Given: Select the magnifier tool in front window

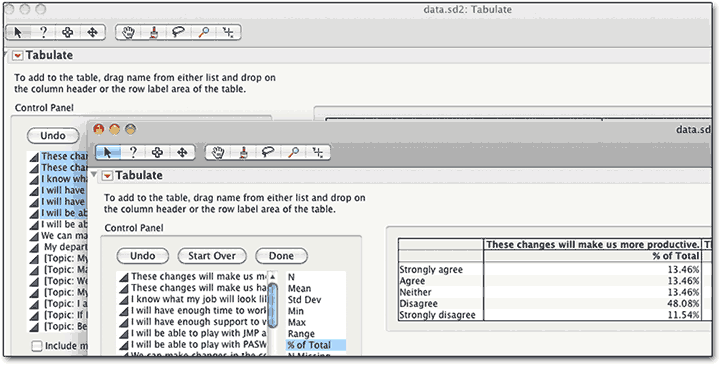Looking at the screenshot, I should click(x=293, y=152).
